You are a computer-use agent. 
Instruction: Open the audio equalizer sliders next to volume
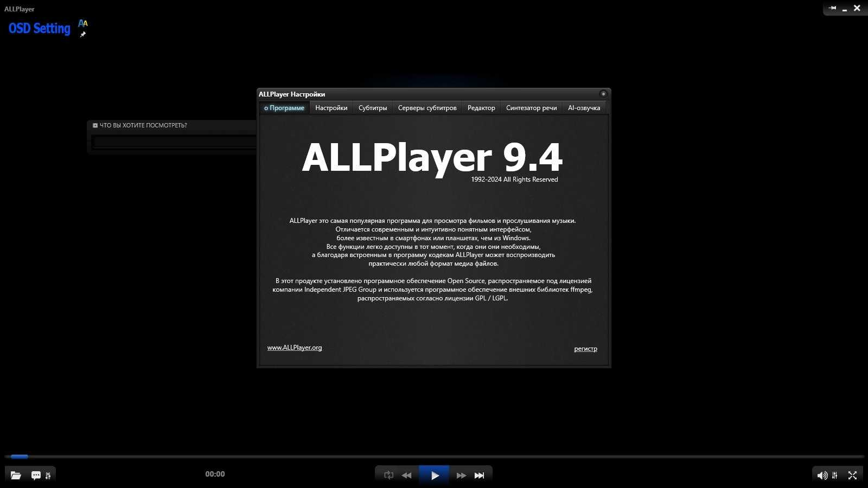[835, 476]
